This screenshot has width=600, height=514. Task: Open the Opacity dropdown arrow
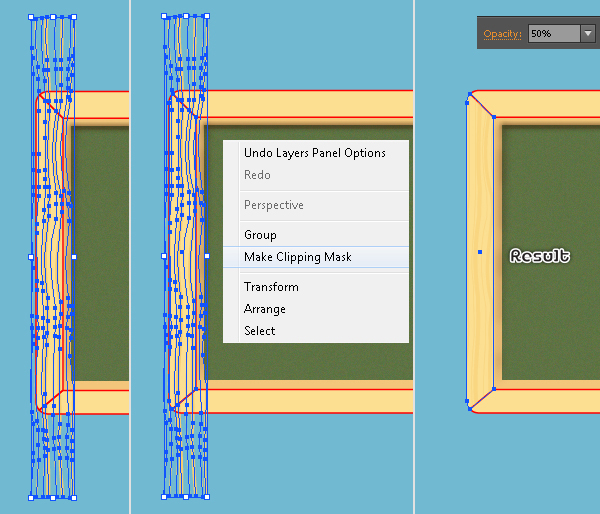click(x=588, y=33)
